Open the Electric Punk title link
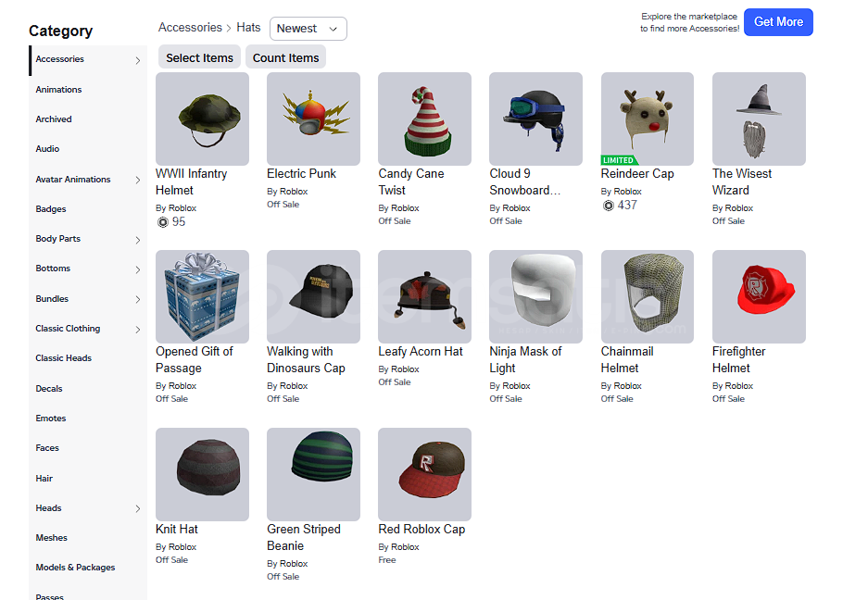 (301, 174)
